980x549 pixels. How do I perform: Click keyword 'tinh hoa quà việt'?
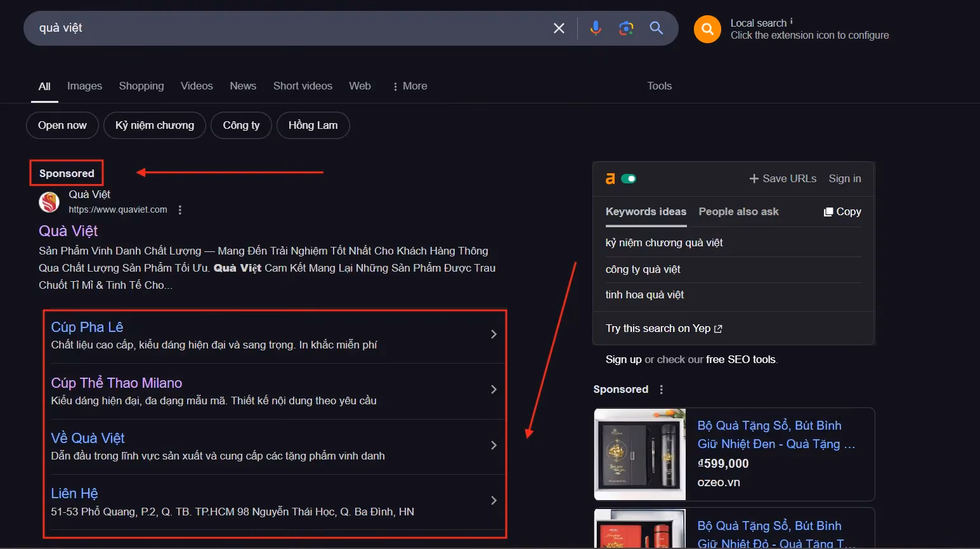tap(644, 295)
